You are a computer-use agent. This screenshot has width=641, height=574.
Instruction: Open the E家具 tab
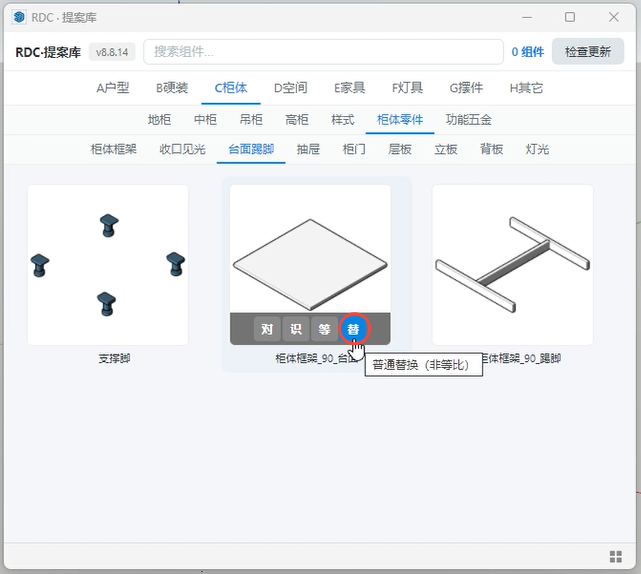[x=350, y=88]
